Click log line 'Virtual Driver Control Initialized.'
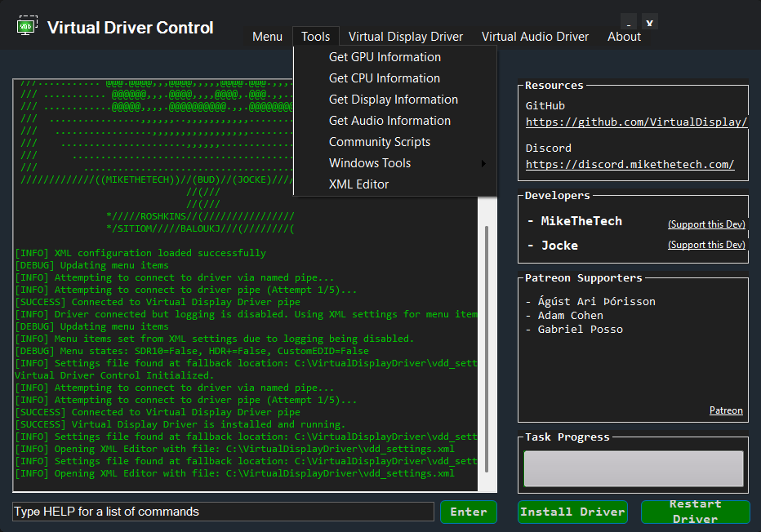Image resolution: width=761 pixels, height=532 pixels. pos(114,375)
